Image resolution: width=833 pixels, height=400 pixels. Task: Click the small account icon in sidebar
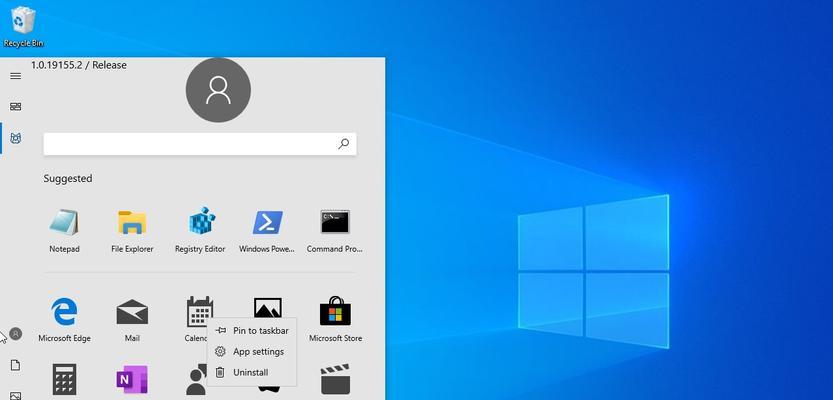pos(16,334)
